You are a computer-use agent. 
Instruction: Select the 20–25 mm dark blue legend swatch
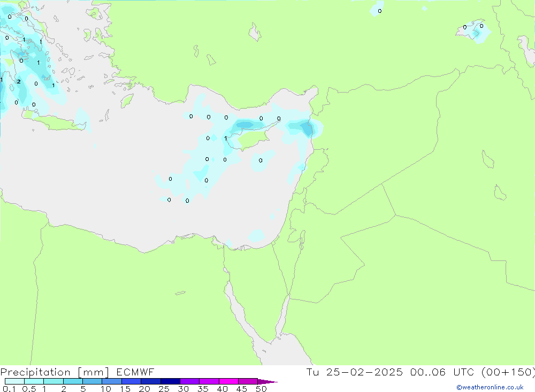tap(150, 381)
